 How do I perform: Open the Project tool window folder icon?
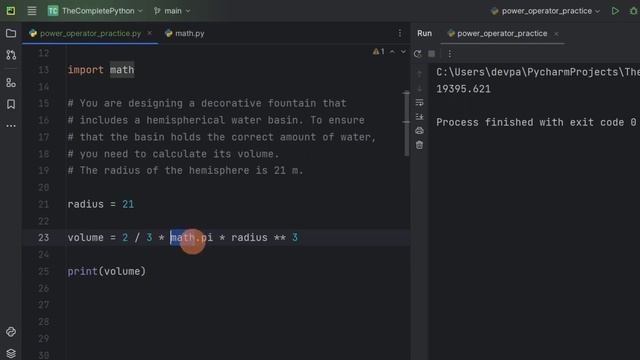click(x=11, y=33)
